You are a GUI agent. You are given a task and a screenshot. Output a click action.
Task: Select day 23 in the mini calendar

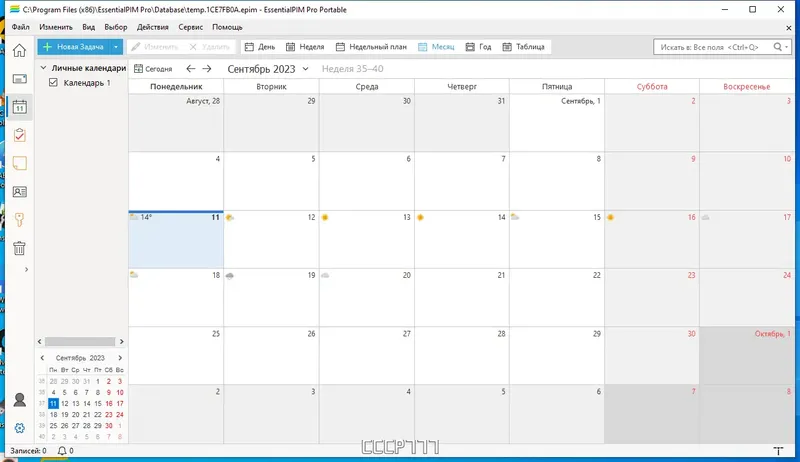[109, 415]
